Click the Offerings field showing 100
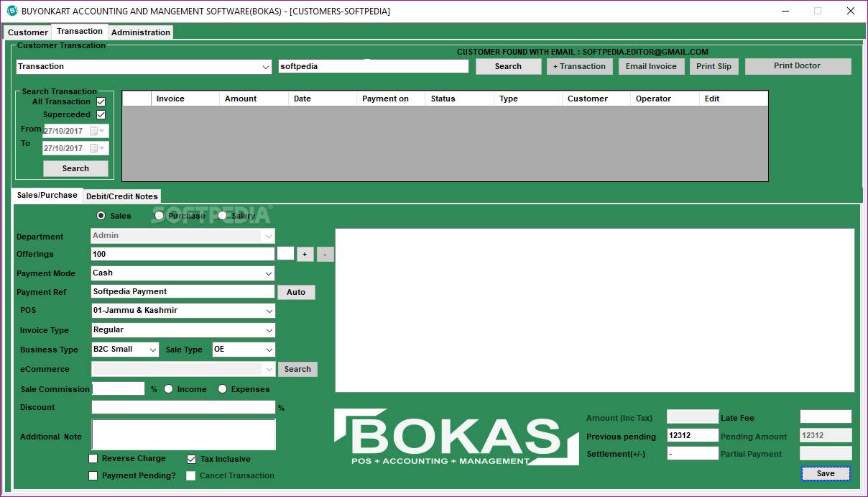868x497 pixels. pos(183,254)
